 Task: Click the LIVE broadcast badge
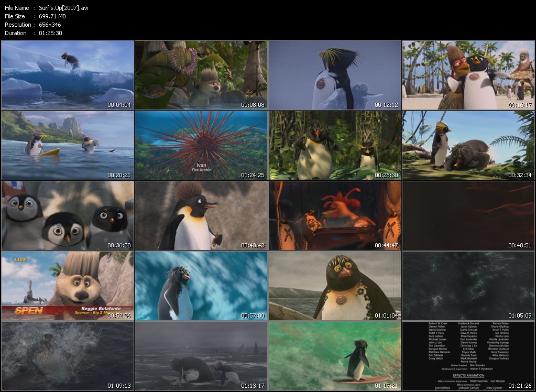click(x=20, y=259)
